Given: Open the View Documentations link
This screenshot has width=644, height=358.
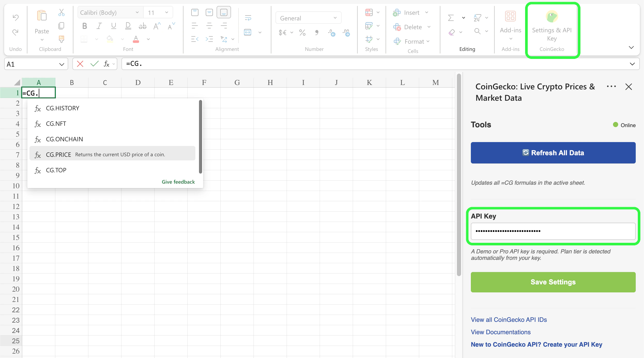Looking at the screenshot, I should click(500, 332).
